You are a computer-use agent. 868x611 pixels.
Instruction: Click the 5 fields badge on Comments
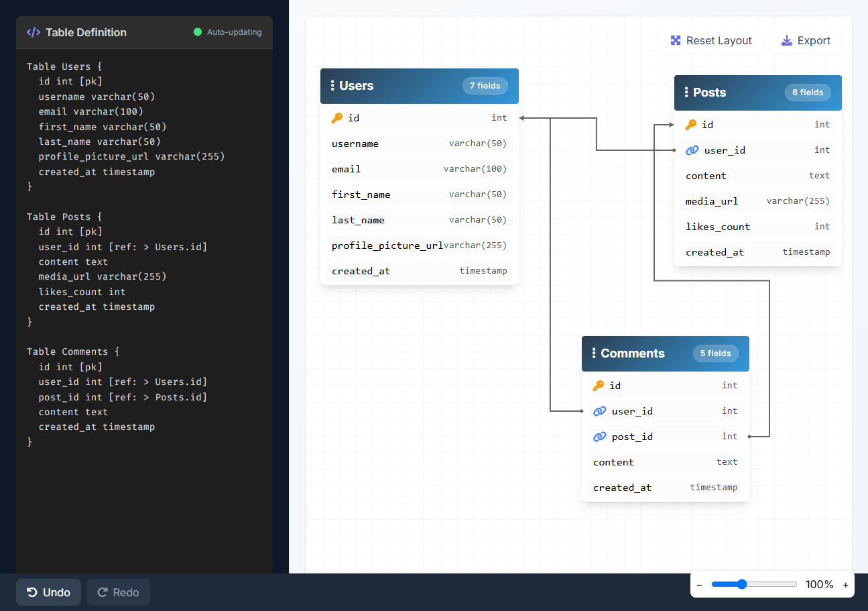coord(716,353)
